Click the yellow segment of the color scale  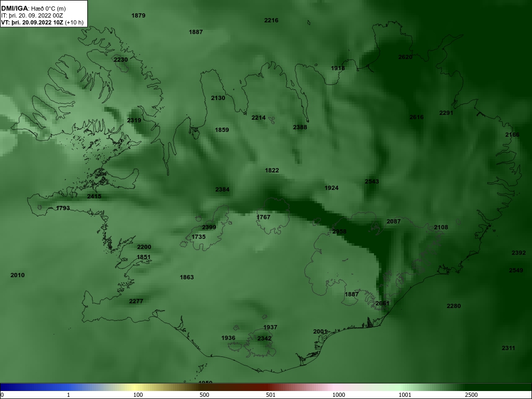[x=136, y=387]
